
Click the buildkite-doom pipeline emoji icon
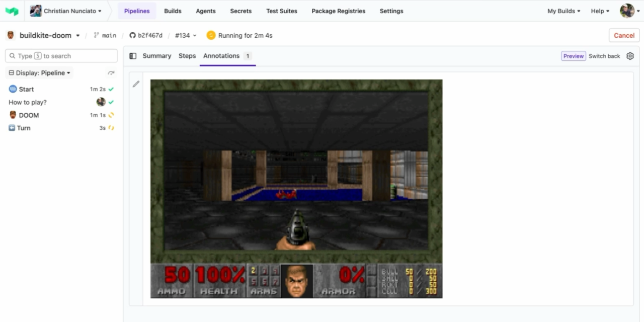click(9, 35)
